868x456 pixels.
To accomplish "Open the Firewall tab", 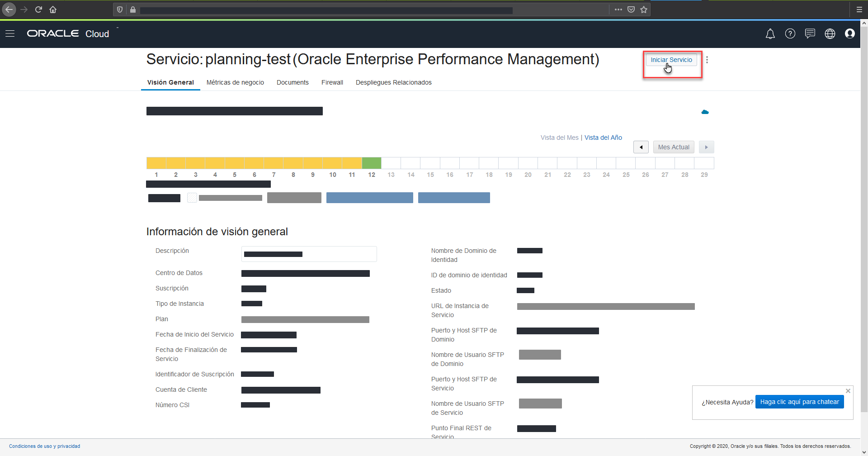I will click(x=332, y=82).
